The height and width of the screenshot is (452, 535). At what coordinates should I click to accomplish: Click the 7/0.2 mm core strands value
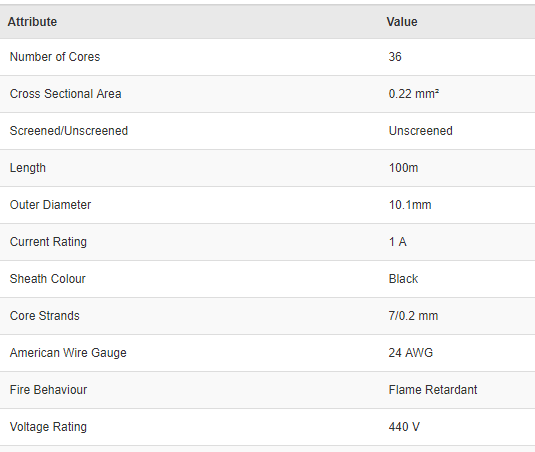[413, 316]
